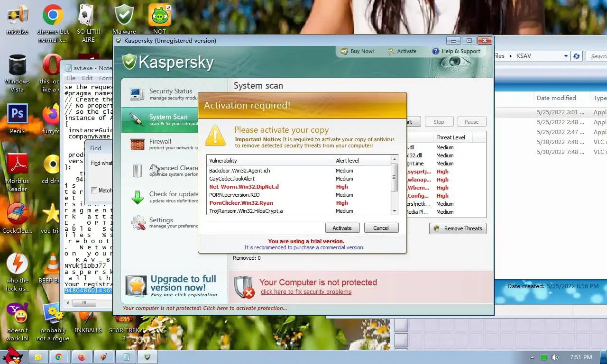Switch to Firefox on the taskbar
607x364 pixels.
pos(82,357)
